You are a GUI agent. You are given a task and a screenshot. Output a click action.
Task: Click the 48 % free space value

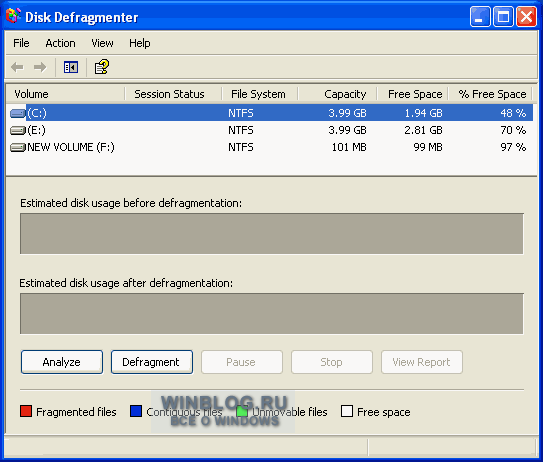click(513, 113)
